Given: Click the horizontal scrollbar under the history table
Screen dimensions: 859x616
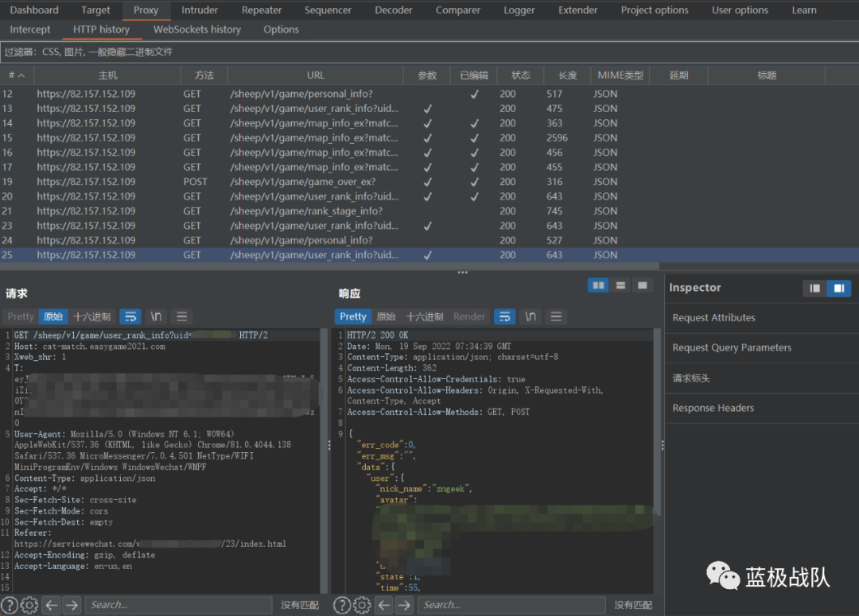Looking at the screenshot, I should pyautogui.click(x=328, y=266).
